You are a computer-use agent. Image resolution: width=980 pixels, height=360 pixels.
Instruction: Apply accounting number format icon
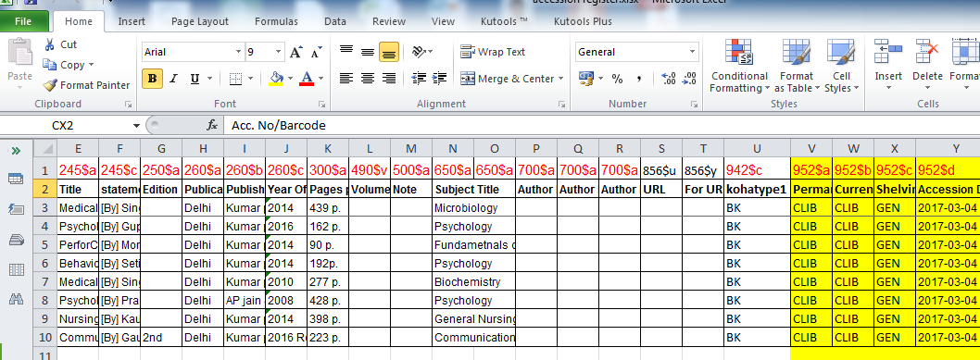tap(585, 79)
